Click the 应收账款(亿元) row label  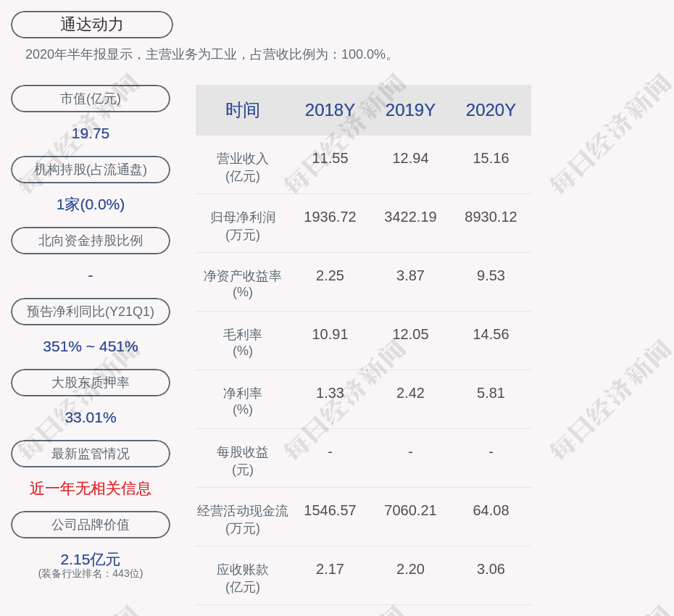pos(243,578)
